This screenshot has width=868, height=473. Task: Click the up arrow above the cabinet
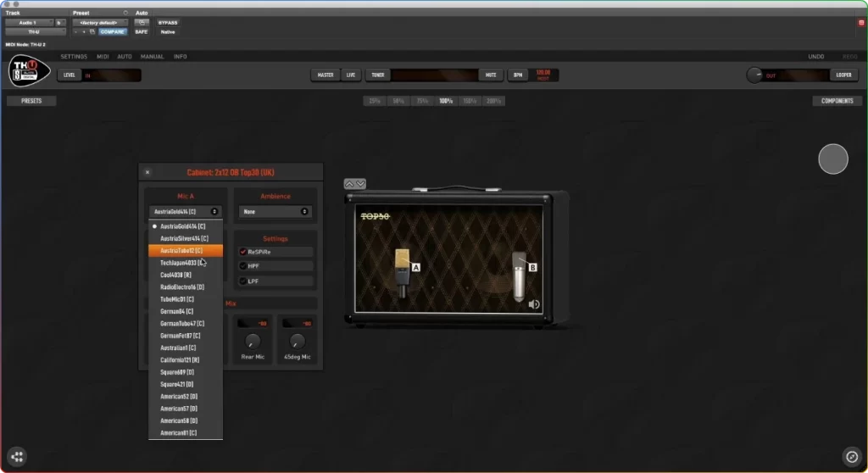point(349,184)
